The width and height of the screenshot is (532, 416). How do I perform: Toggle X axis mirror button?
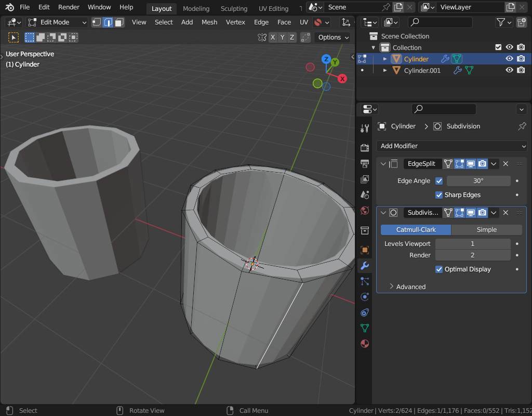click(x=273, y=37)
